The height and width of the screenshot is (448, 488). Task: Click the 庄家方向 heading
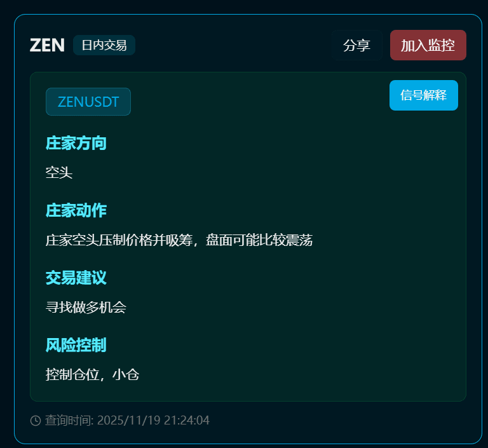(x=76, y=143)
